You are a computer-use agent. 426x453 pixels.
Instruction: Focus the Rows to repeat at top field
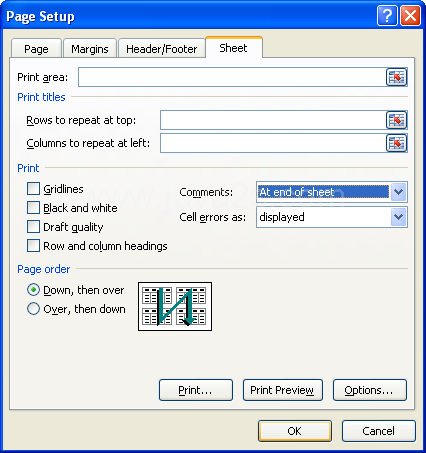tap(273, 120)
